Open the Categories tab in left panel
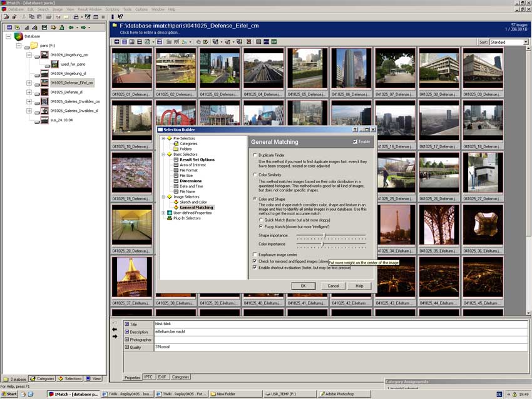 pyautogui.click(x=42, y=378)
